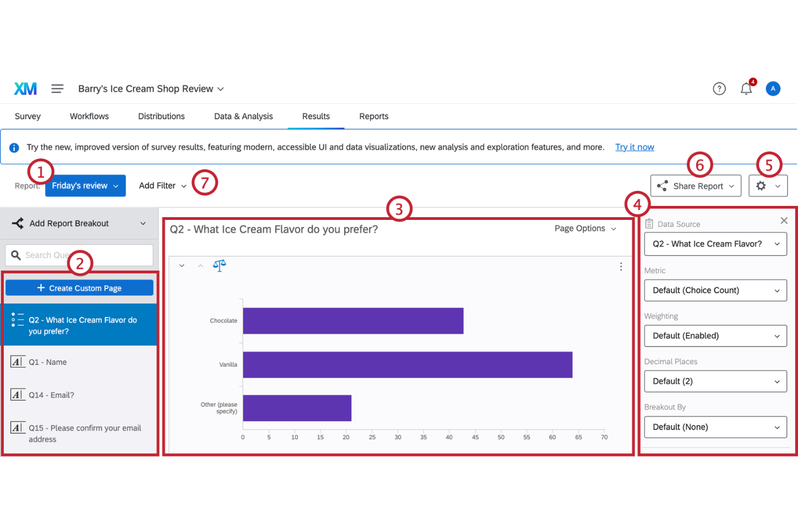The height and width of the screenshot is (532, 798).
Task: Open the notifications bell
Action: [x=746, y=88]
